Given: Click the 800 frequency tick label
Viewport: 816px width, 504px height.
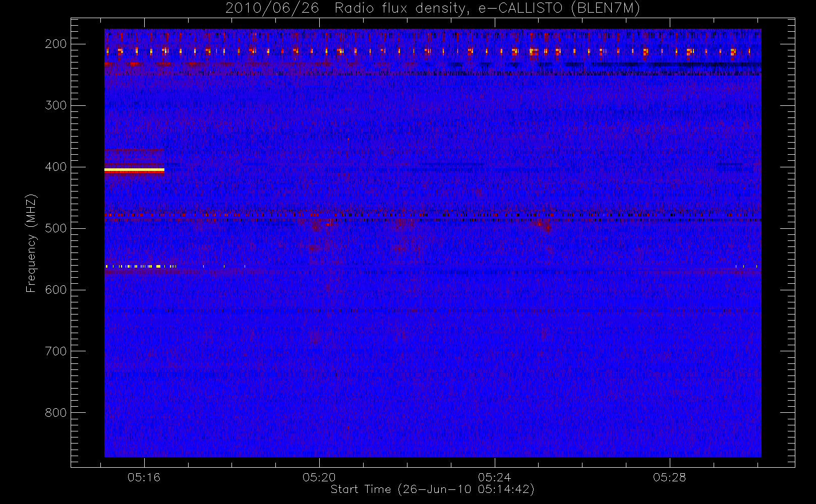Looking at the screenshot, I should coord(55,413).
